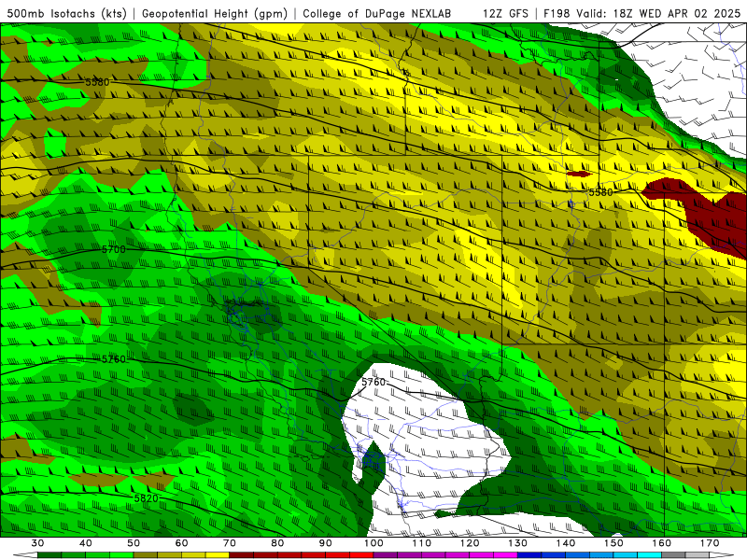
Task: Click the 120 value on the color scale
Action: pyautogui.click(x=470, y=543)
